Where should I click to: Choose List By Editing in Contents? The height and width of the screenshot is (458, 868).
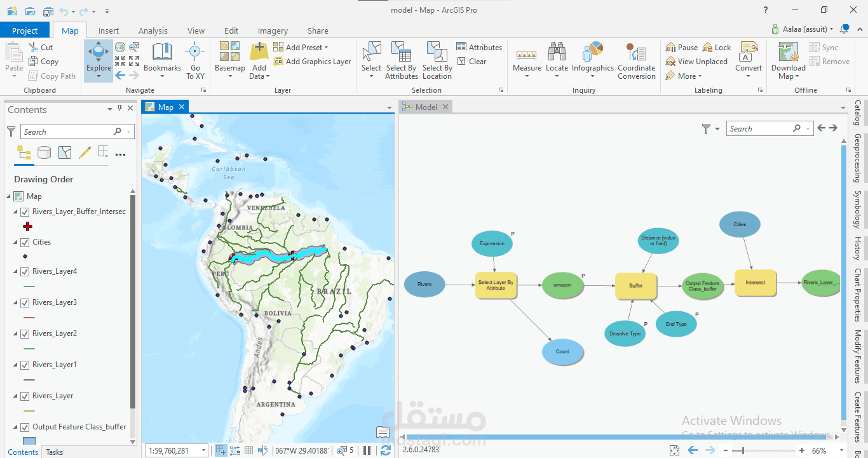[x=85, y=152]
